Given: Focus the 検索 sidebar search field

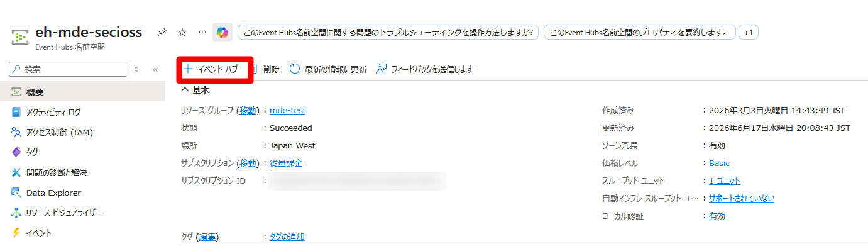Looking at the screenshot, I should (x=68, y=69).
